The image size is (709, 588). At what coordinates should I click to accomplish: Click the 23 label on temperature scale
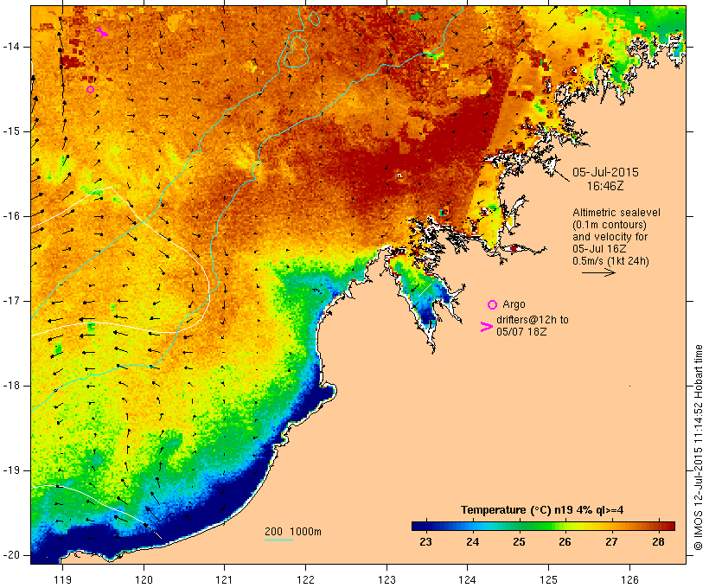425,542
